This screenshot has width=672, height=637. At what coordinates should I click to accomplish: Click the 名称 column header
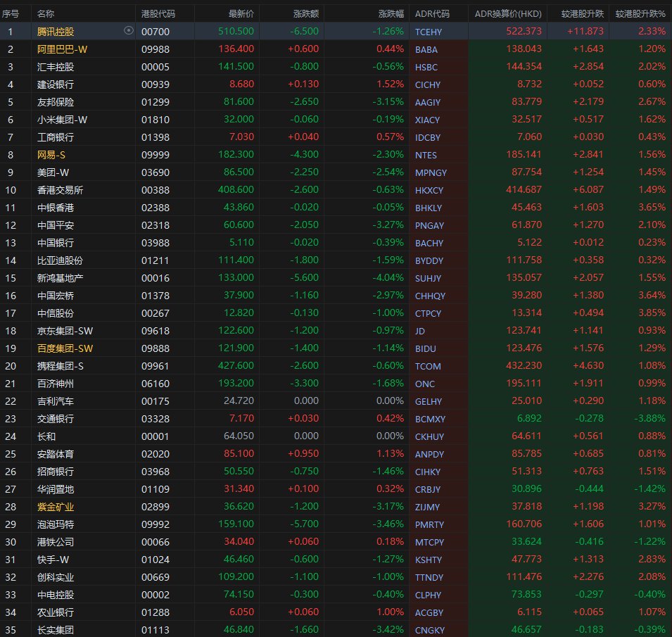[46, 14]
